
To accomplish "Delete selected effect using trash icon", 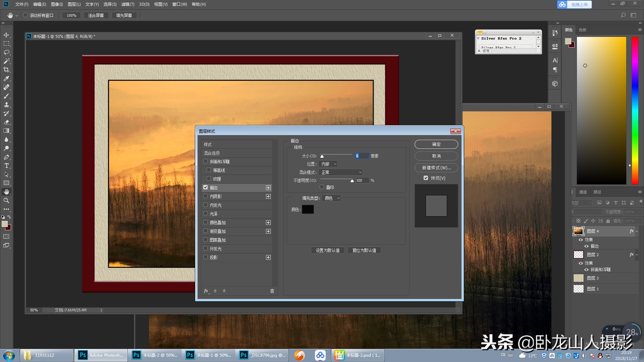I will click(272, 291).
